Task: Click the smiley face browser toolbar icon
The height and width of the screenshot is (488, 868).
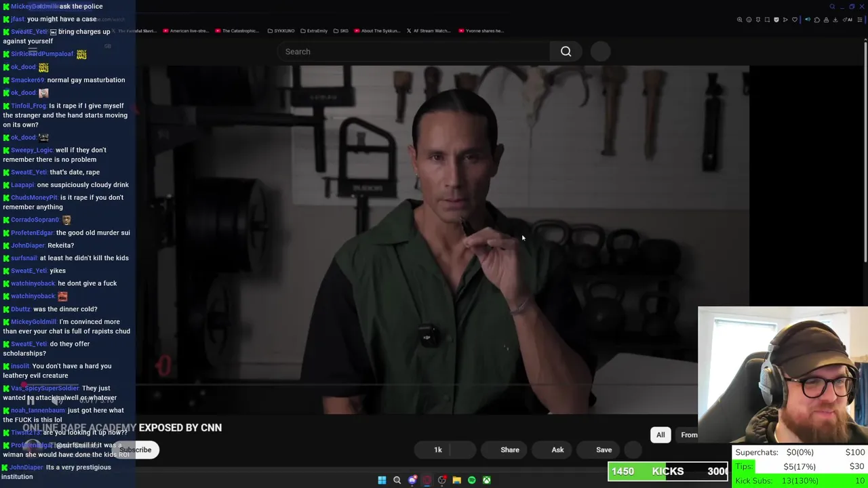Action: 749,20
